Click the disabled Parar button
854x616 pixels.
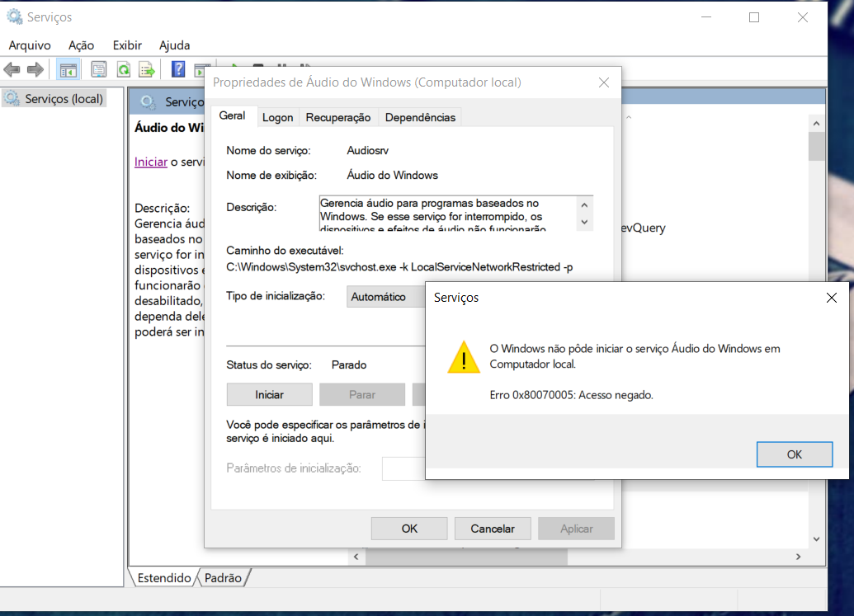[x=362, y=394]
